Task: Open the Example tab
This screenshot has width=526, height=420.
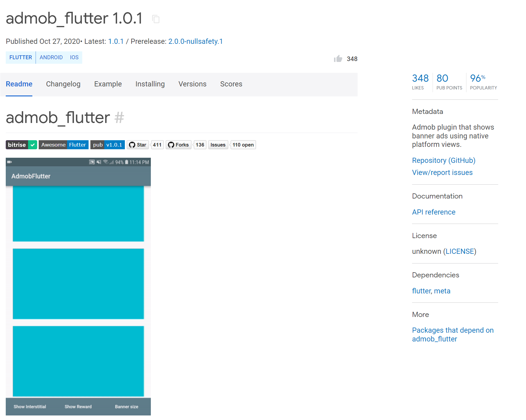Action: click(x=108, y=84)
